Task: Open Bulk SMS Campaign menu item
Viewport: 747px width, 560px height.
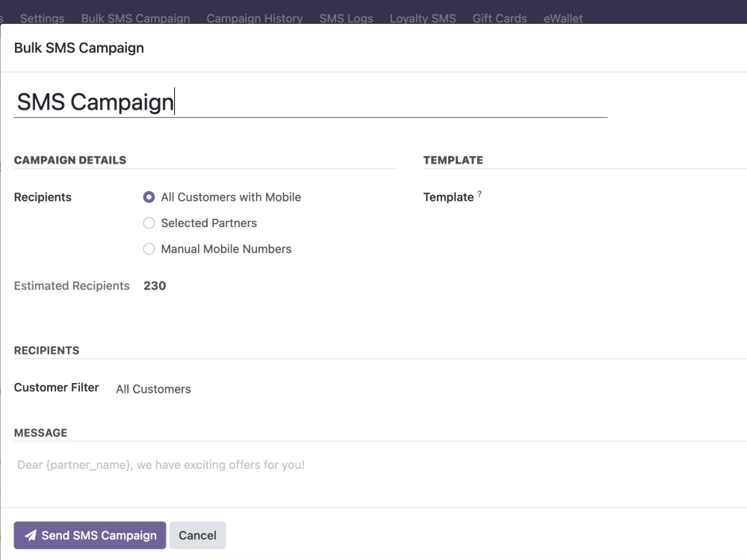Action: (x=135, y=18)
